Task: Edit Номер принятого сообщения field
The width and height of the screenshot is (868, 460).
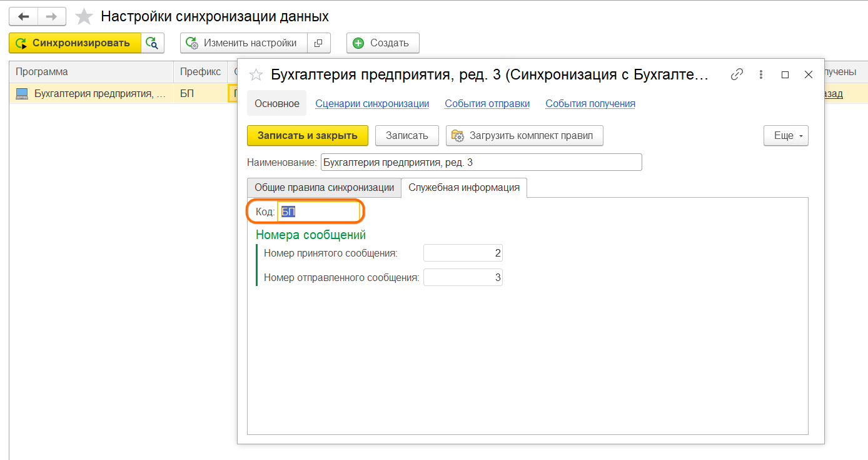Action: coord(463,253)
